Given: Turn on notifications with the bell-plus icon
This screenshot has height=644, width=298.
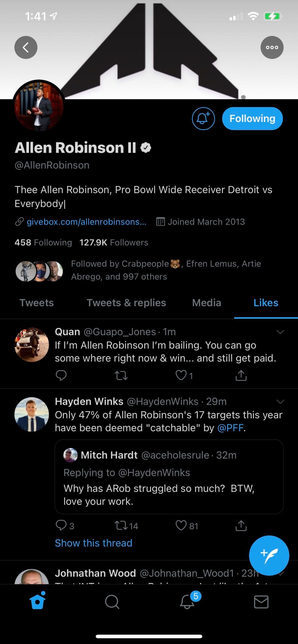Looking at the screenshot, I should 203,118.
